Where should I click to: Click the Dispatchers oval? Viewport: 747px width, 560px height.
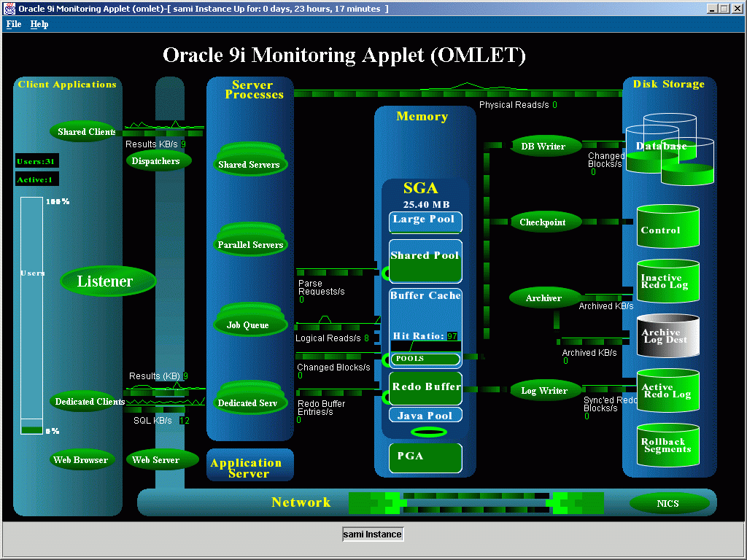click(158, 161)
